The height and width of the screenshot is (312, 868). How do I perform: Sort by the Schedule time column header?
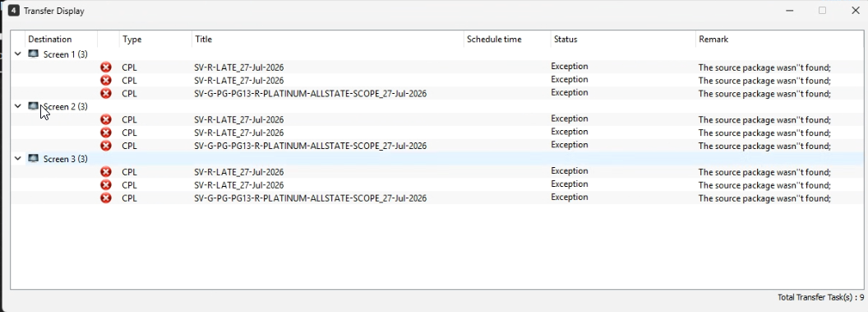(x=507, y=40)
